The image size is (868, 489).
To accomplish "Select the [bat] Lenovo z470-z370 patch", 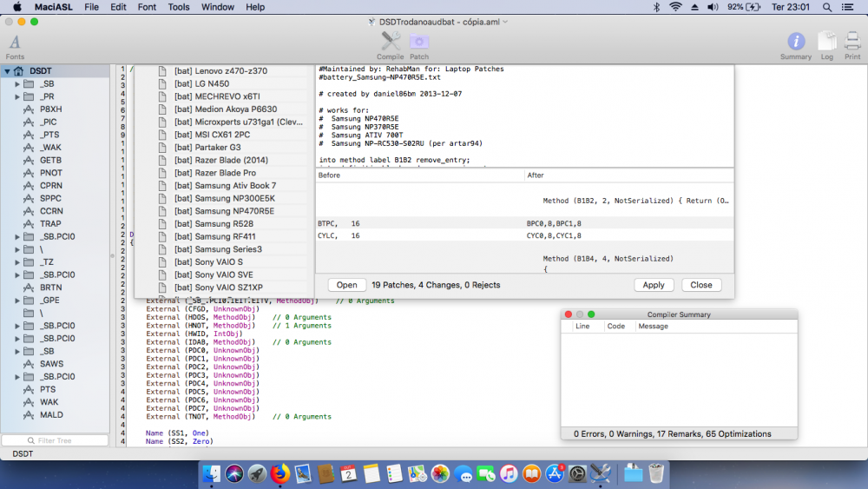I will point(220,71).
